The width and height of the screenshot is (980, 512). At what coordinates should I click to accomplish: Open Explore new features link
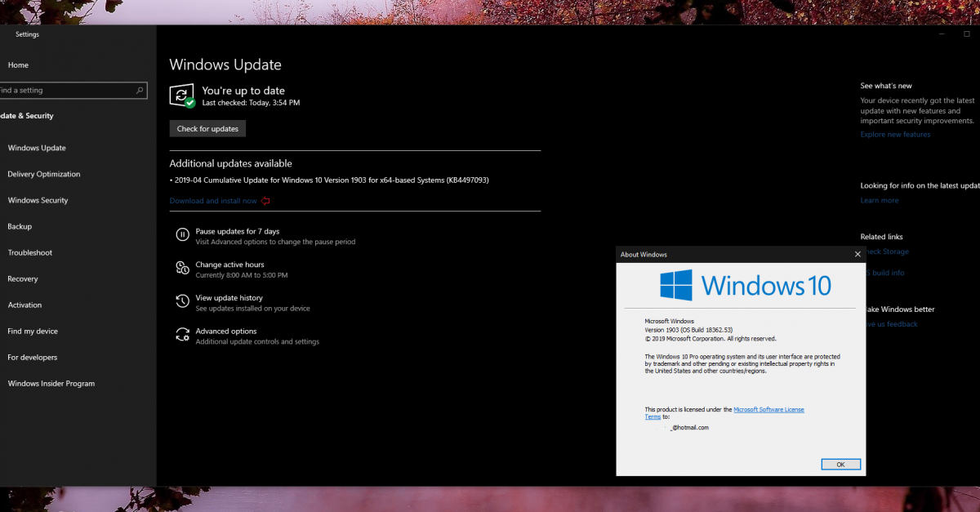coord(895,135)
